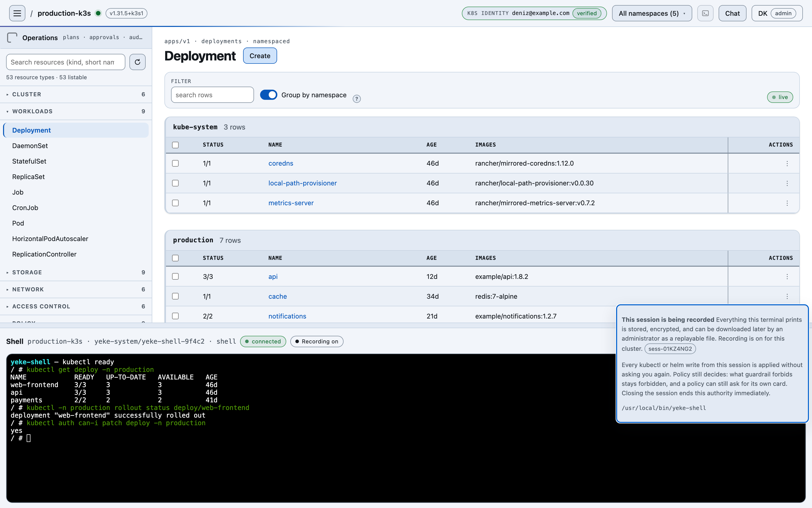Open the metrics-server deployment link
812x508 pixels.
click(291, 203)
